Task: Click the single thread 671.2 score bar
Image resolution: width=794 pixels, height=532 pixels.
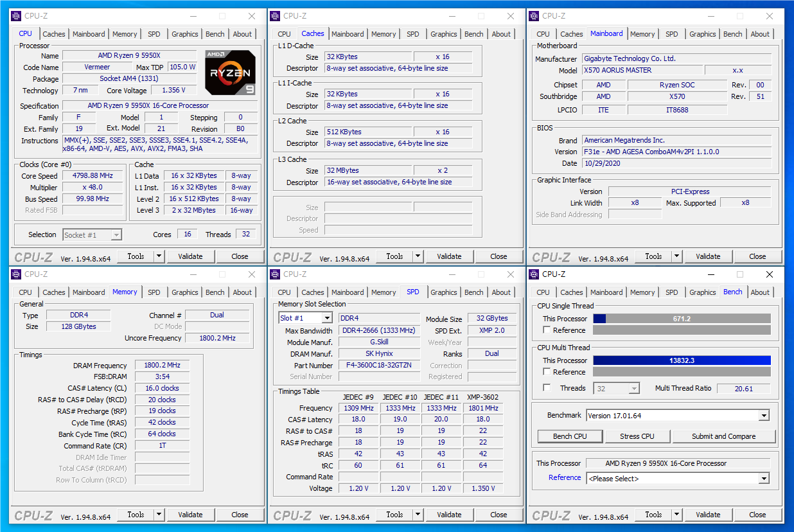Action: click(682, 319)
